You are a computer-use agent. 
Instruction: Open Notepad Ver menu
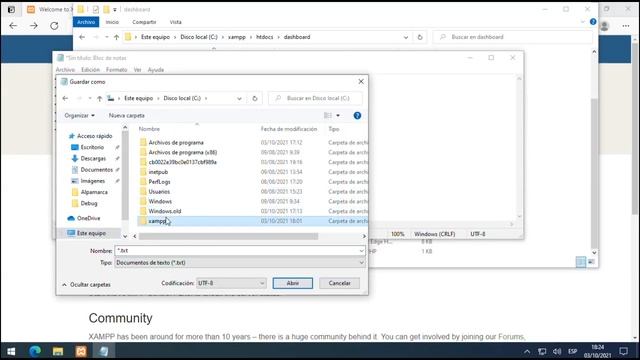(x=137, y=70)
